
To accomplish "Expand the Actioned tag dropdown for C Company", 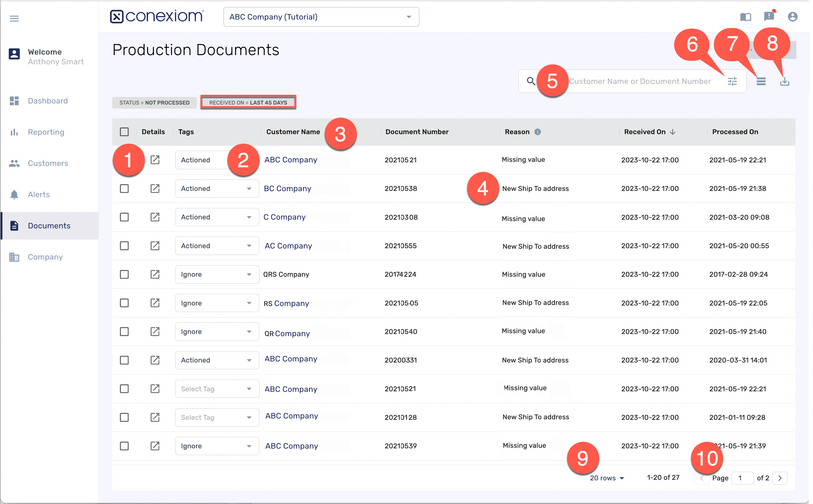I will pyautogui.click(x=249, y=217).
